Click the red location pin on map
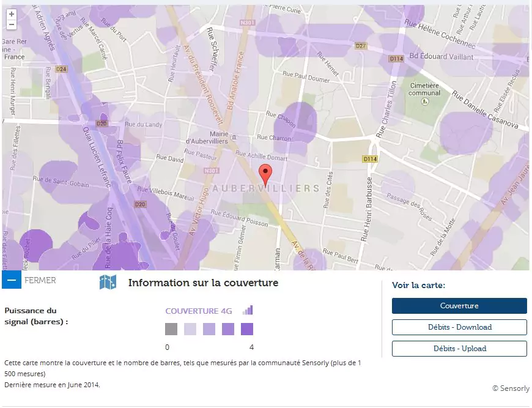This screenshot has height=408, width=532. click(x=265, y=175)
